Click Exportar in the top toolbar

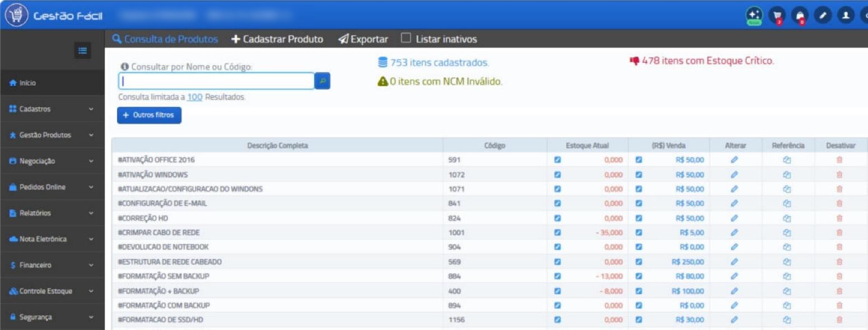click(363, 39)
